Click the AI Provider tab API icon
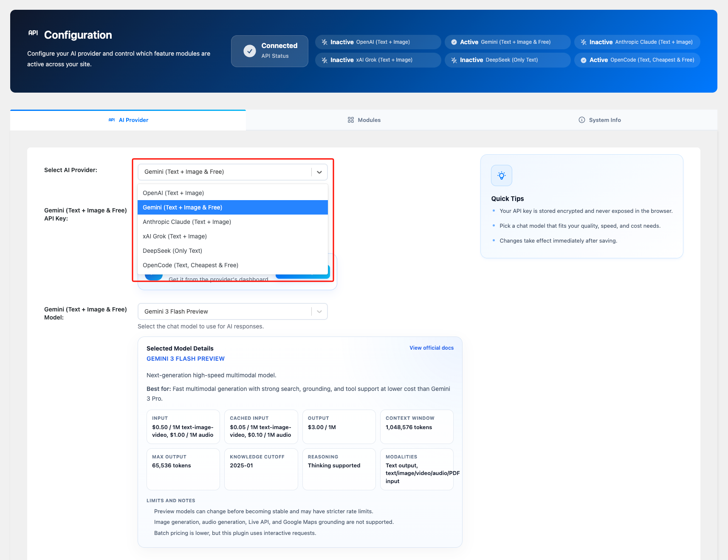The width and height of the screenshot is (728, 560). [112, 120]
